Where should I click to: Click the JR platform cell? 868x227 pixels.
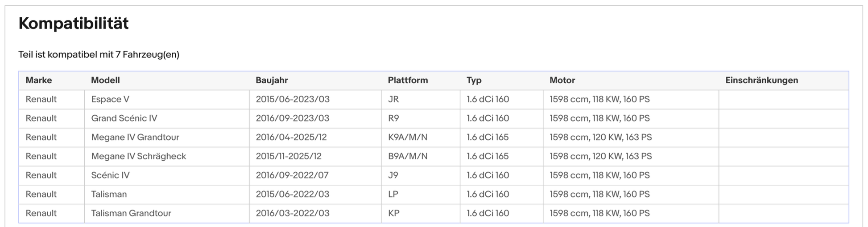(393, 99)
